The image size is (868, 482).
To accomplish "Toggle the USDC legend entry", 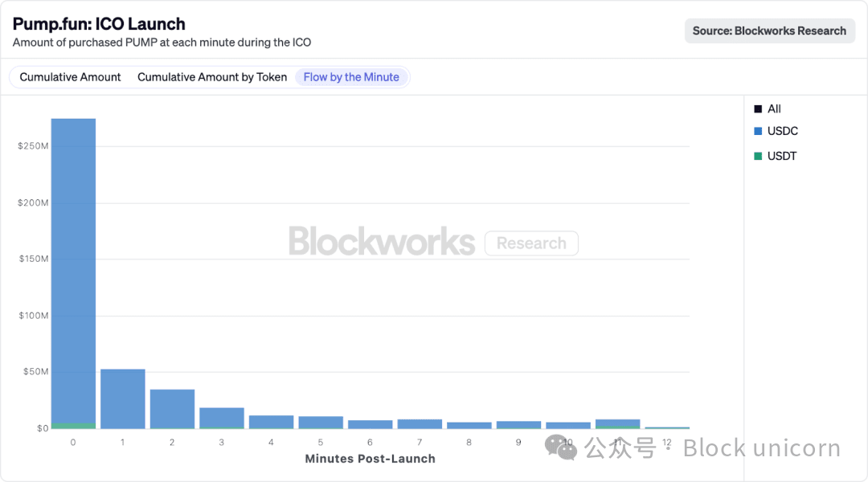I will coord(782,131).
